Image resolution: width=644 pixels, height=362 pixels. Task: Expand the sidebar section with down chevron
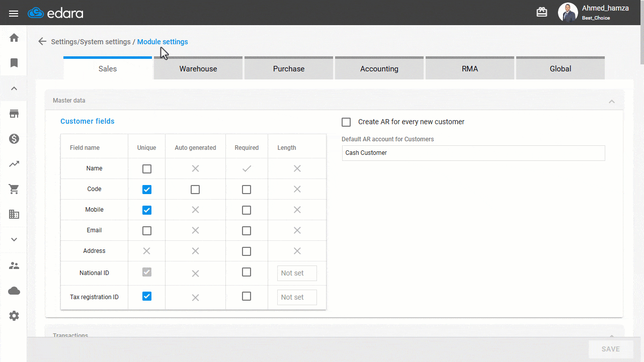pos(14,240)
